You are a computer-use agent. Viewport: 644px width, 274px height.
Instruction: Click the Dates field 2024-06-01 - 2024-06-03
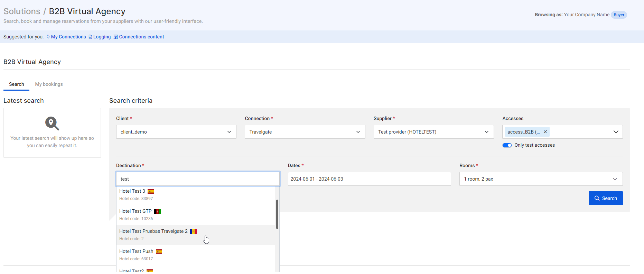(x=369, y=179)
